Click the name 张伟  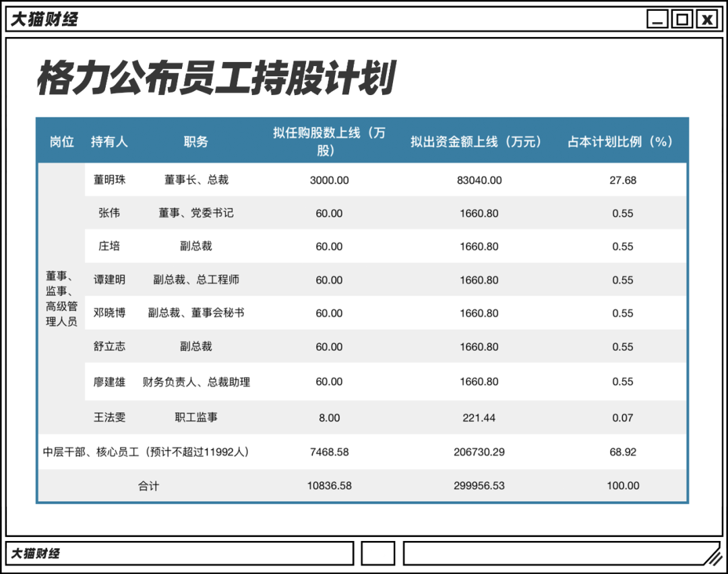(109, 212)
